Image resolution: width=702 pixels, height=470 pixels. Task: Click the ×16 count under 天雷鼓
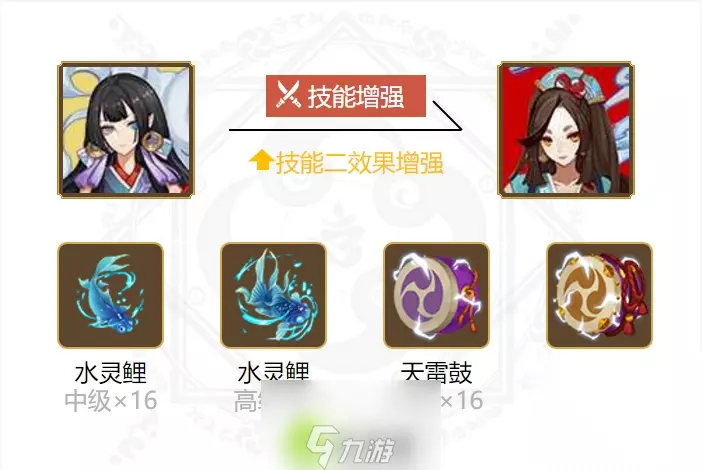coord(462,400)
